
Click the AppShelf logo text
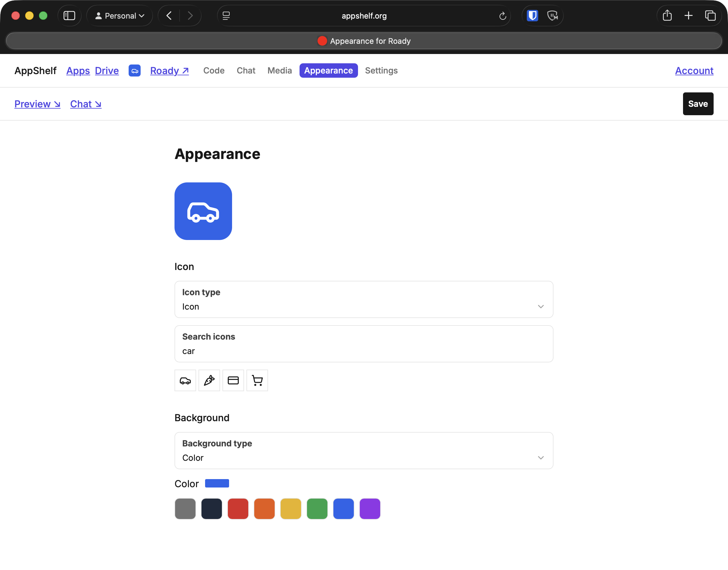click(35, 70)
